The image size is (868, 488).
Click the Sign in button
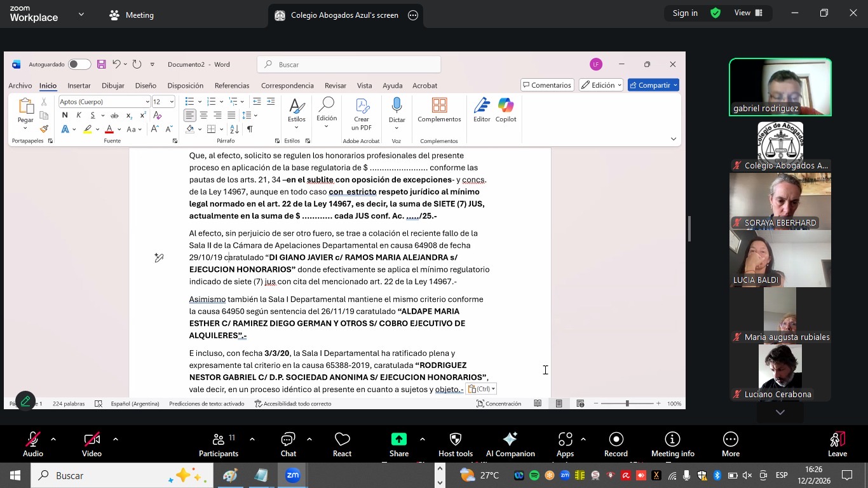[x=685, y=13]
